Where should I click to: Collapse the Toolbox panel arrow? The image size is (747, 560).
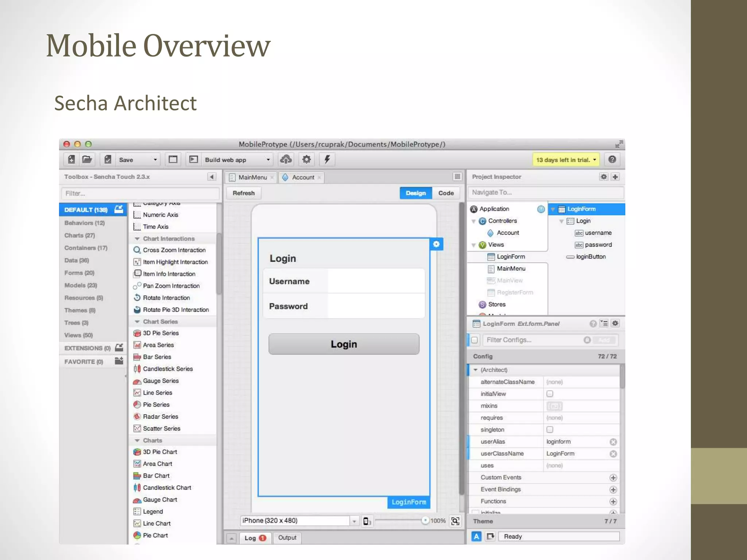point(212,177)
